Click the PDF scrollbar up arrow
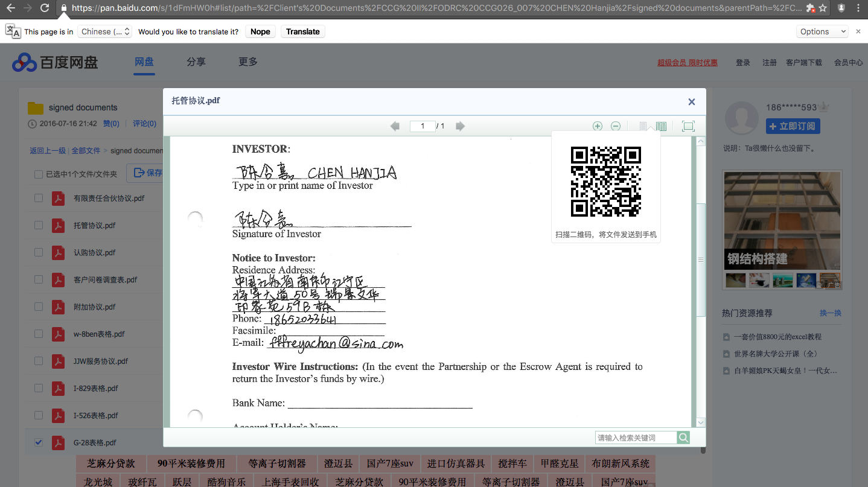The image size is (868, 487). (x=701, y=141)
